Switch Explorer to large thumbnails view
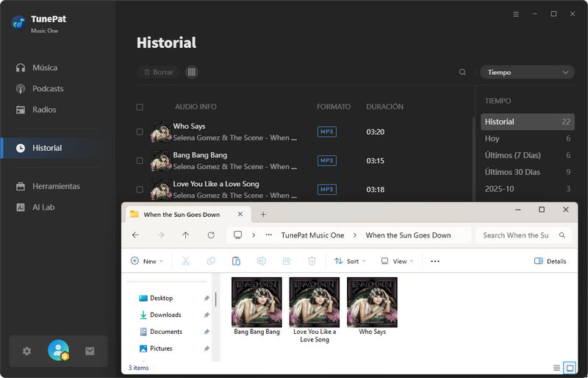 coord(569,368)
